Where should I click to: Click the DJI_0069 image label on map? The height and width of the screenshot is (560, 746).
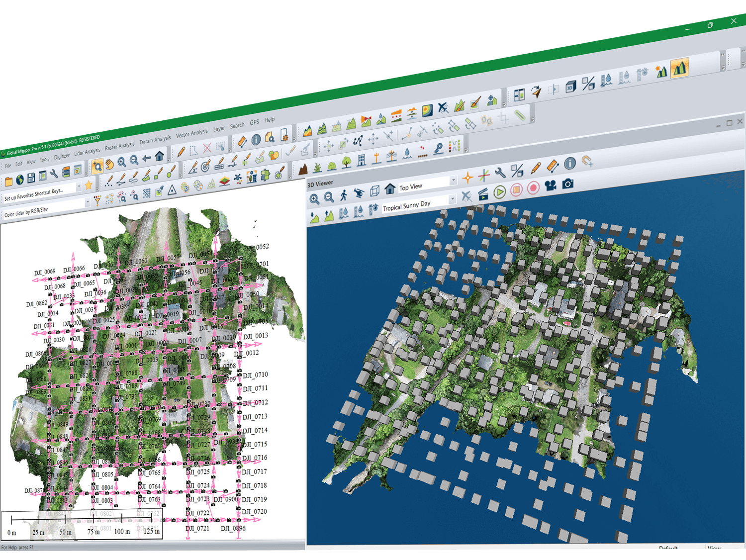pyautogui.click(x=45, y=272)
